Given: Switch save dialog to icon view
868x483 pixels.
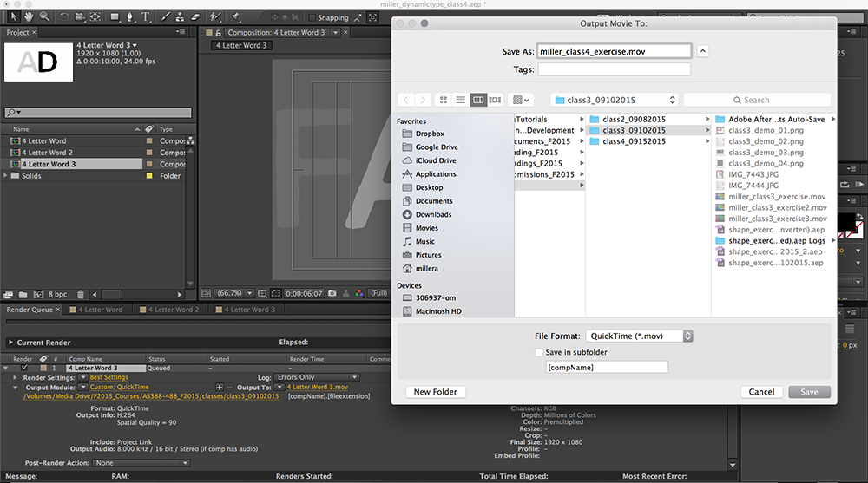Looking at the screenshot, I should 444,100.
